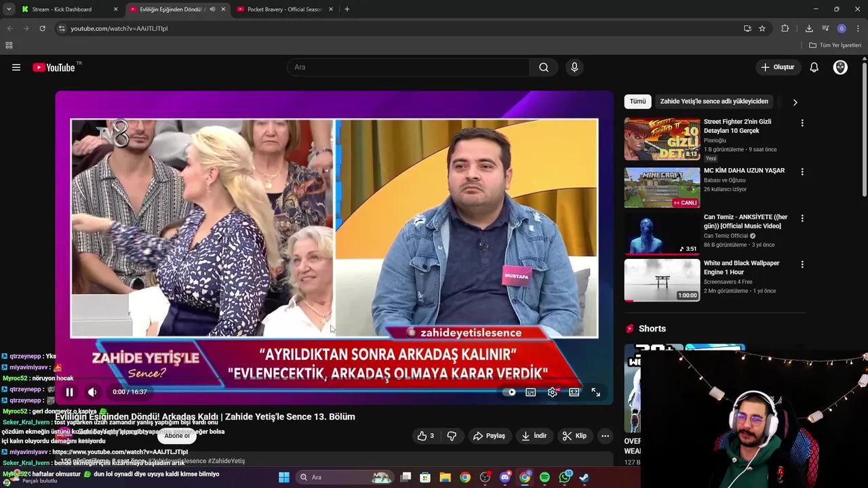Open YouTube notifications bell

tap(814, 67)
